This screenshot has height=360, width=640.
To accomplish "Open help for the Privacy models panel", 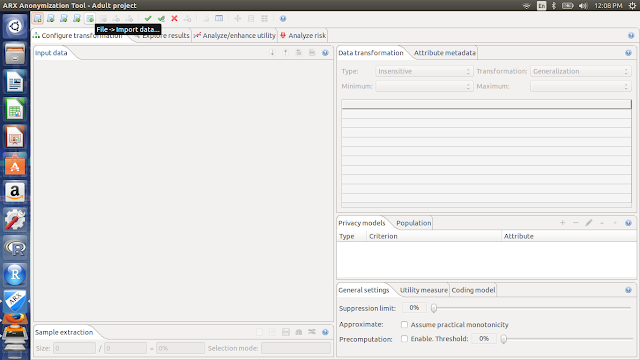I will (628, 223).
